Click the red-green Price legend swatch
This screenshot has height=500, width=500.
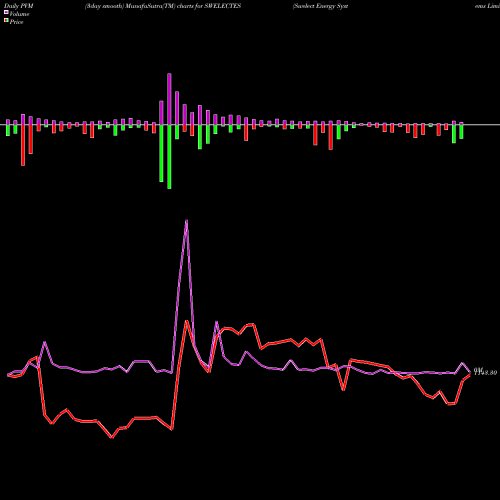[x=6, y=21]
